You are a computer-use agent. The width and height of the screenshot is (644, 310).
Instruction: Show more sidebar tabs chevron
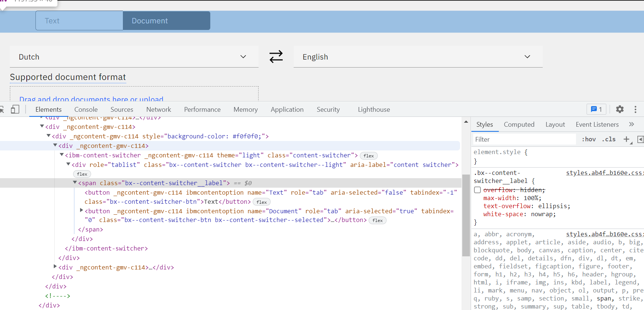coord(632,125)
